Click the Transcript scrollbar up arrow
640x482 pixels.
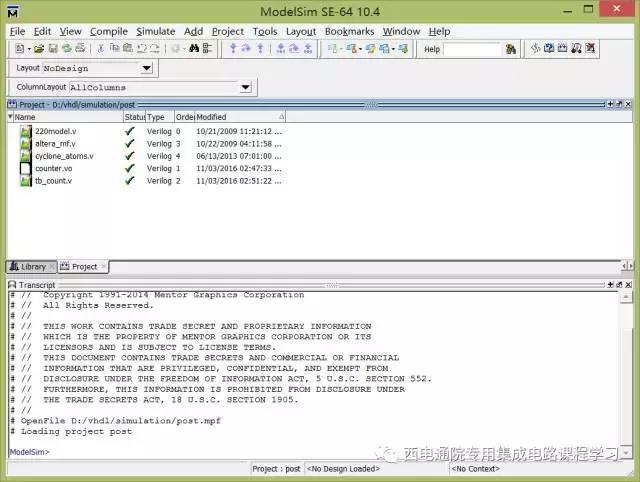point(626,297)
